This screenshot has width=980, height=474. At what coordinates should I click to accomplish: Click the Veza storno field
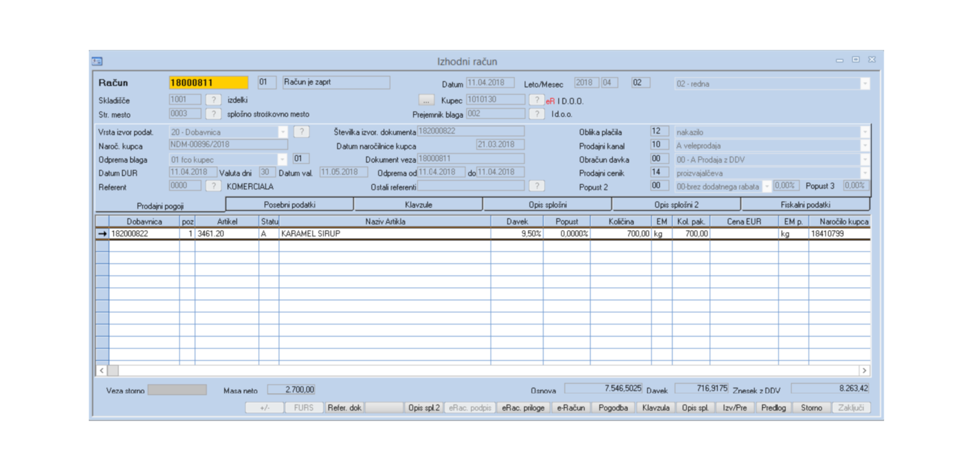pos(177,390)
